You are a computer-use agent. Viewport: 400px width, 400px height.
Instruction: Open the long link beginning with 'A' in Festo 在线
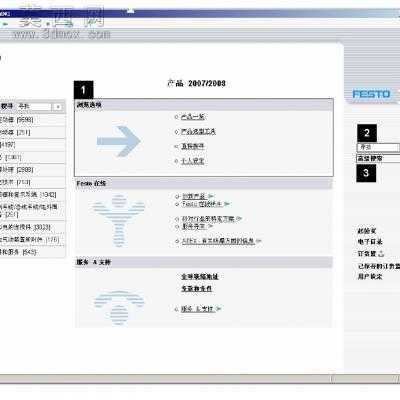(218, 241)
